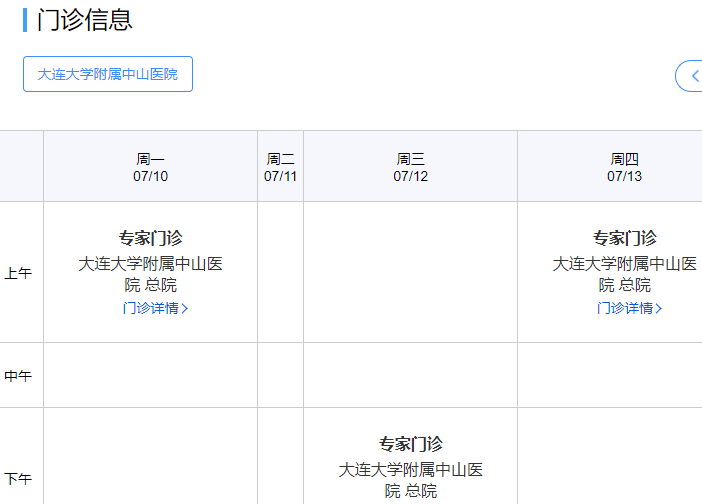
Task: Click the 周一 07/10 column header
Action: click(150, 167)
